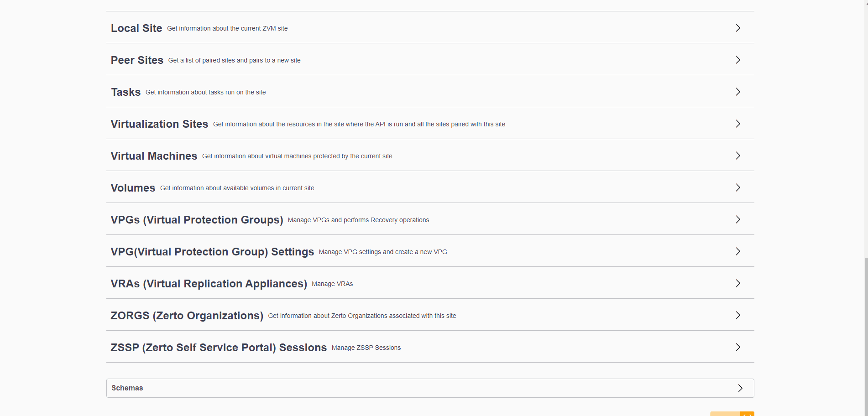This screenshot has height=416, width=868.
Task: Expand ZSSP Sessions using the chevron
Action: (738, 347)
